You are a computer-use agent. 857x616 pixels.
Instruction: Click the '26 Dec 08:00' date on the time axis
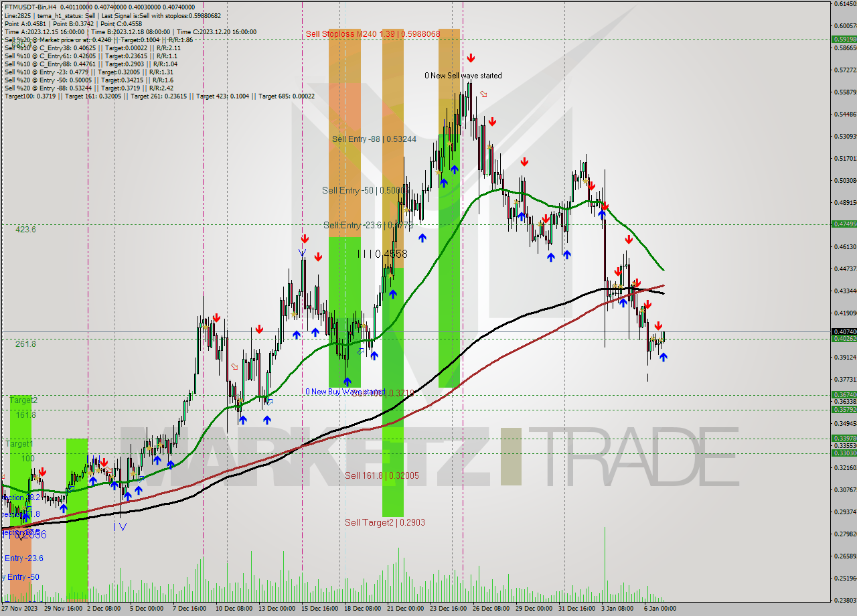(491, 609)
